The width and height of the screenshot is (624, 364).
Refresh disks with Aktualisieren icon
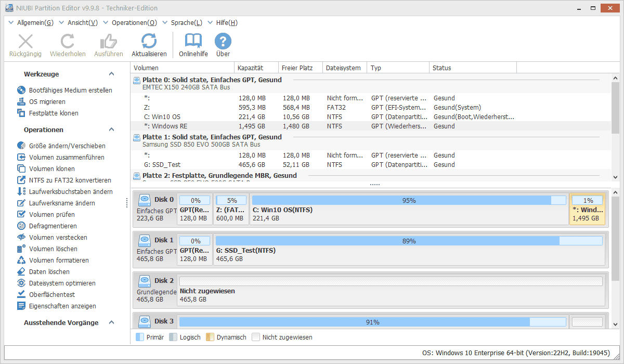(149, 42)
